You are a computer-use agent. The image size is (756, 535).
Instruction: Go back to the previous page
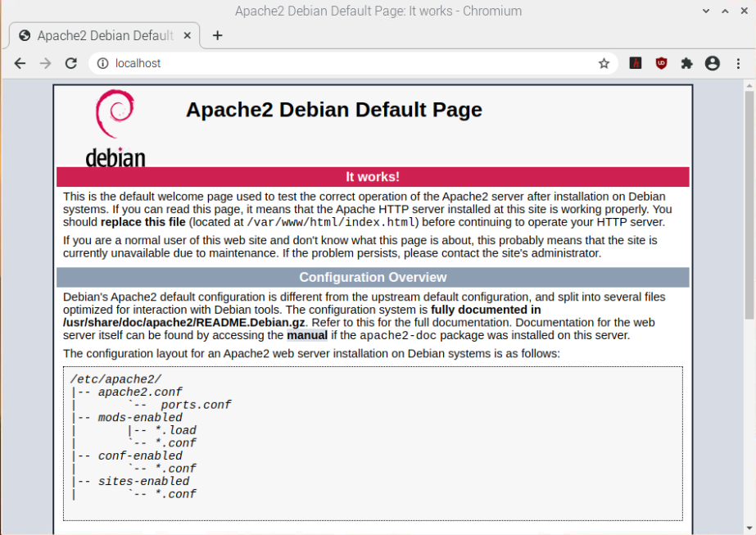tap(20, 63)
